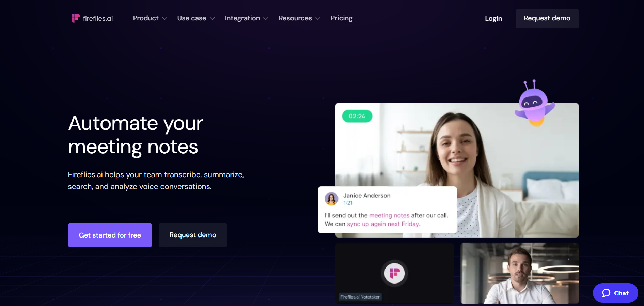Click Request demo beside Get started
Screen dimensions: 644x306
click(x=193, y=235)
